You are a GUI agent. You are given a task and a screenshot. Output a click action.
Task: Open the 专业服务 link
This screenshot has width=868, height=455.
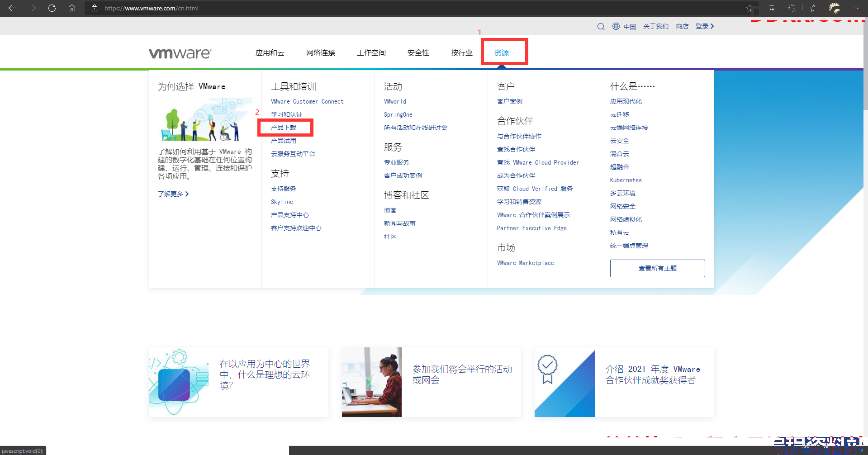pos(397,163)
